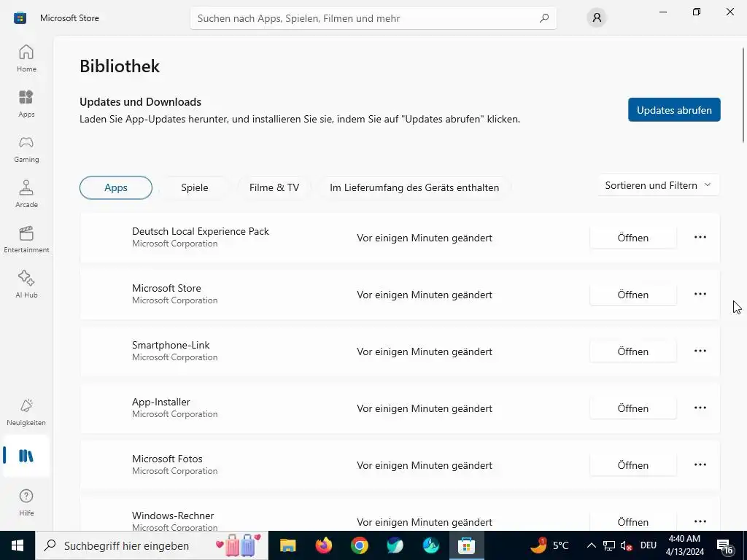Open the Entertainment section in the sidebar
Image resolution: width=747 pixels, height=560 pixels.
pos(26,239)
